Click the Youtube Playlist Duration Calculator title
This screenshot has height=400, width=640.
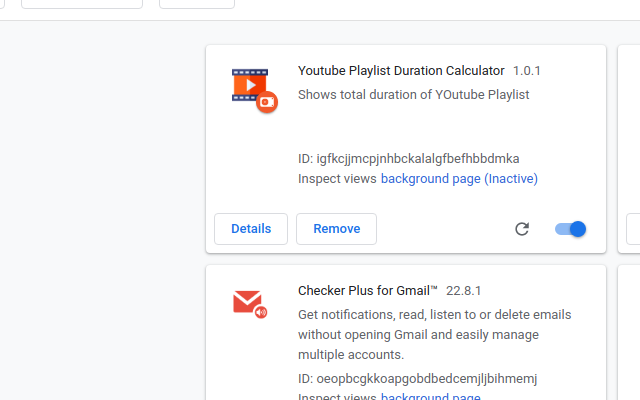coord(401,71)
